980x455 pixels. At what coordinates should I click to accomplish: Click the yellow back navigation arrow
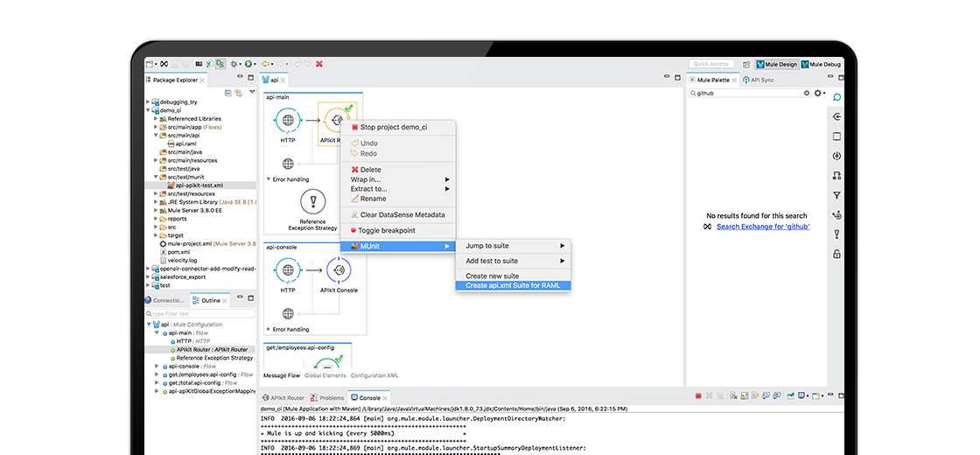265,64
